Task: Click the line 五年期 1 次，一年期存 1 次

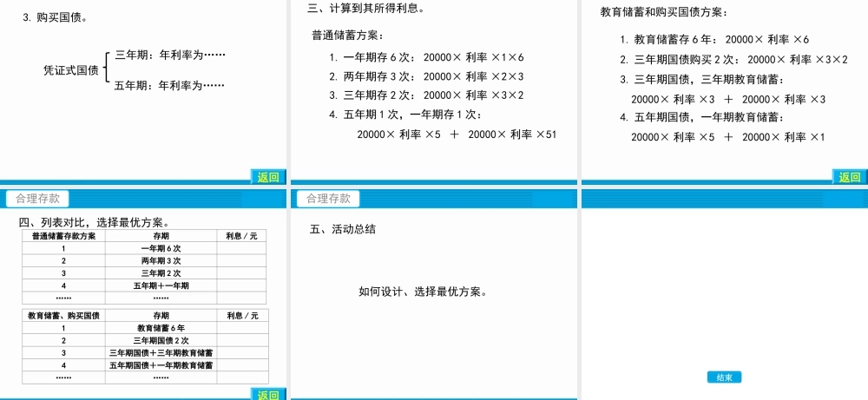Action: [405, 115]
